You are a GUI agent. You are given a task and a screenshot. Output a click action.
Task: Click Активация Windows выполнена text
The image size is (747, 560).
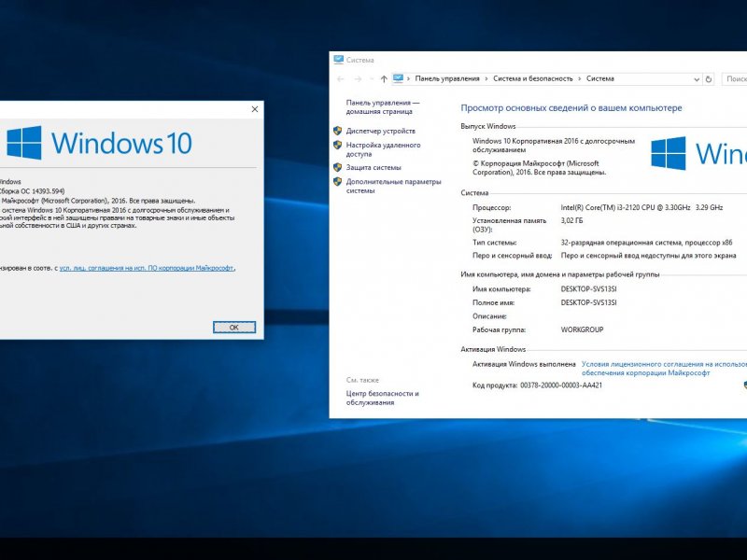pyautogui.click(x=524, y=364)
